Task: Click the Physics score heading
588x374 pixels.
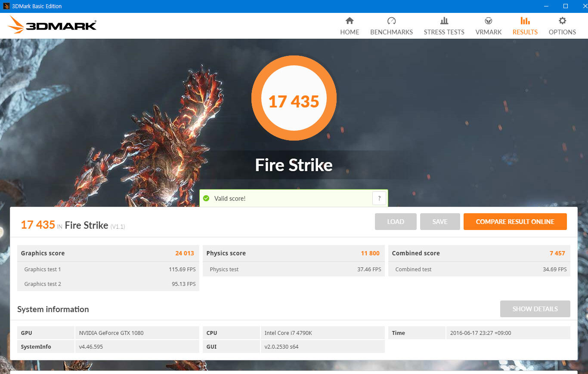Action: click(226, 253)
